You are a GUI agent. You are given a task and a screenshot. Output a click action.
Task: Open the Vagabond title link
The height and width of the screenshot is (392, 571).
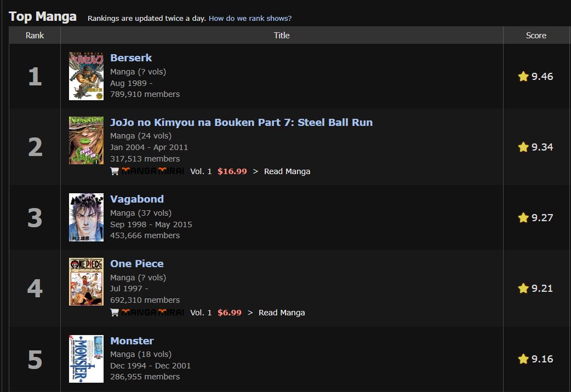click(136, 199)
